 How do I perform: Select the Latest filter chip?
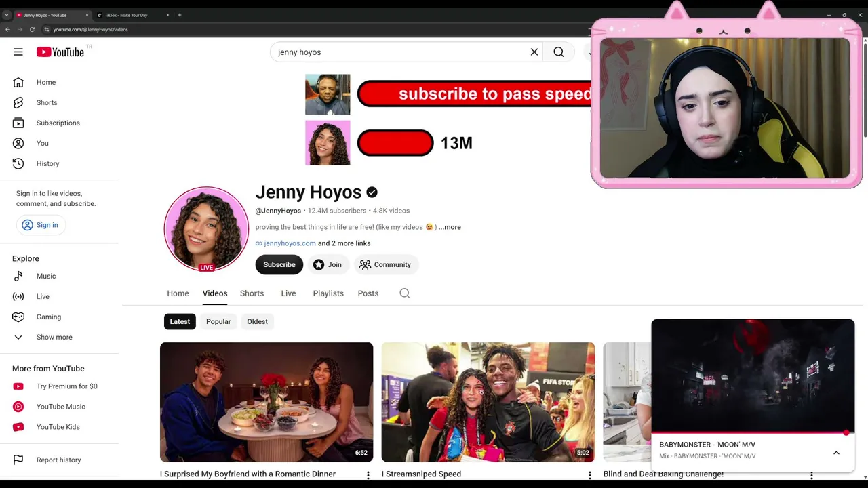(x=180, y=321)
